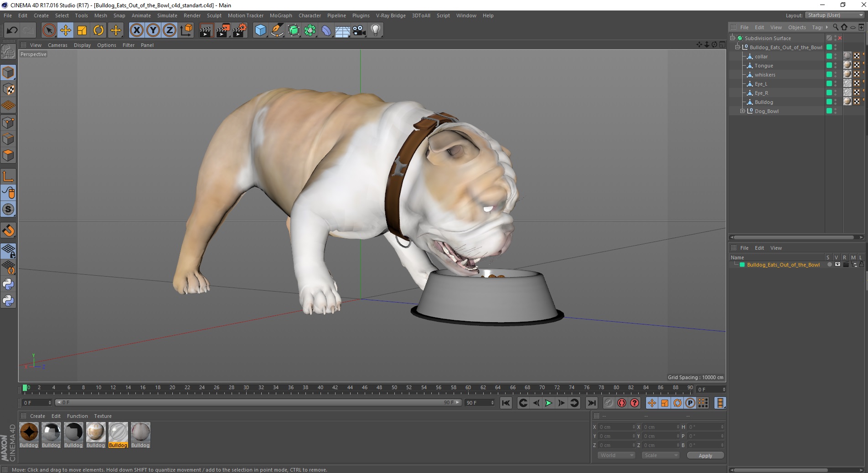
Task: Expand the Dog_Bowl object
Action: (x=742, y=111)
